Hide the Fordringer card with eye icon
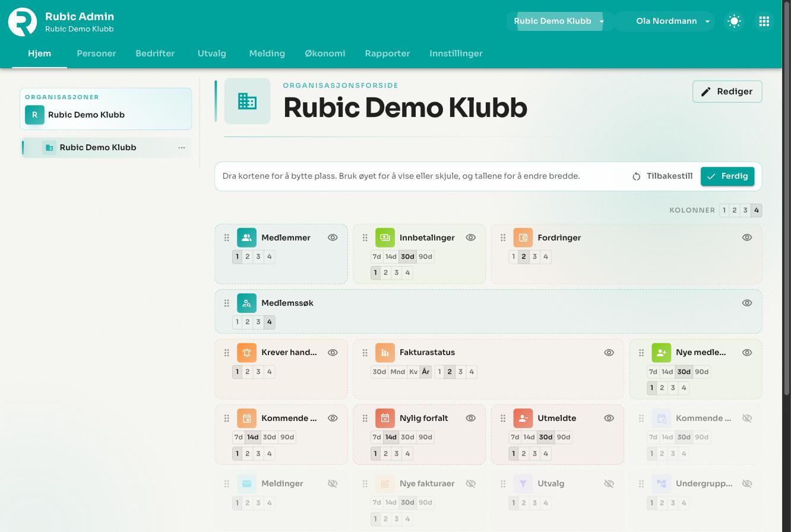The height and width of the screenshot is (532, 791). 747,237
